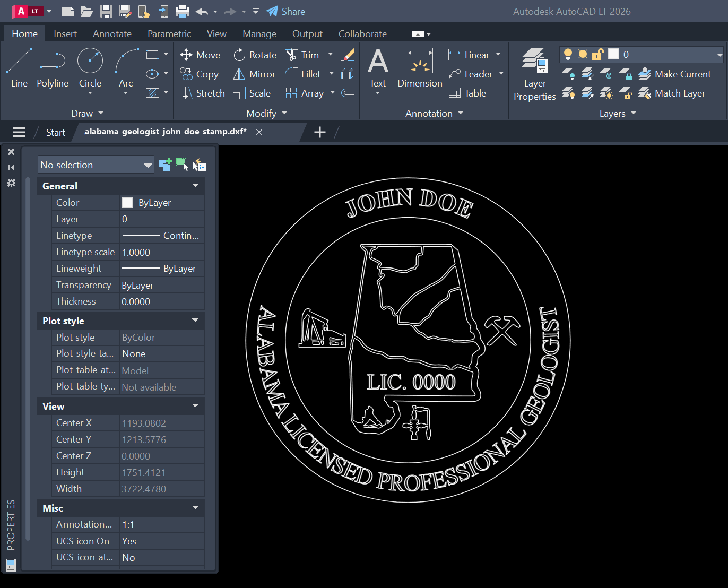The height and width of the screenshot is (588, 728).
Task: Activate the Mirror tool
Action: 254,74
